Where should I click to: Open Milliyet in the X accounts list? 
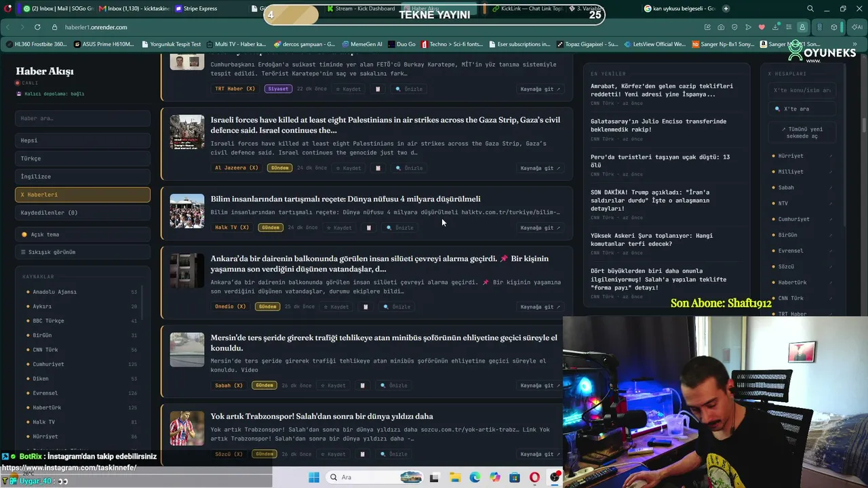point(802,171)
